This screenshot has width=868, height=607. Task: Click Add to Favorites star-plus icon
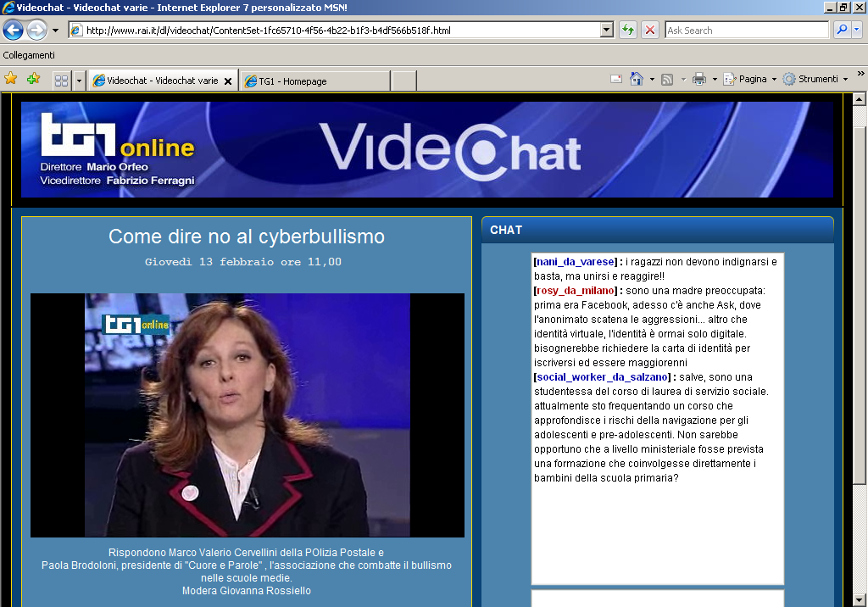33,79
